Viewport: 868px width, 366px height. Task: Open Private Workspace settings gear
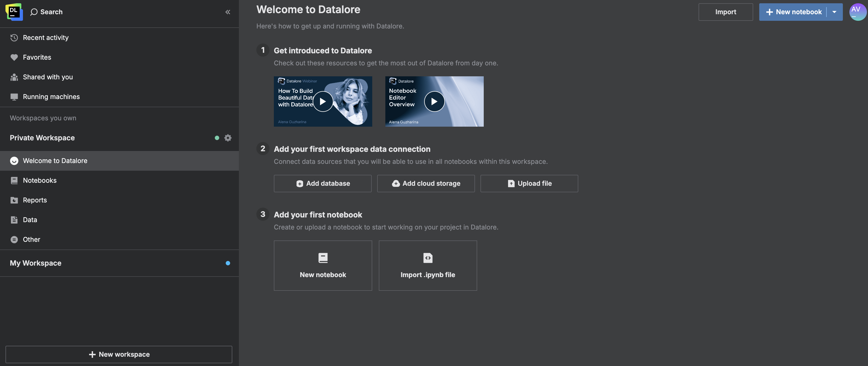point(228,138)
